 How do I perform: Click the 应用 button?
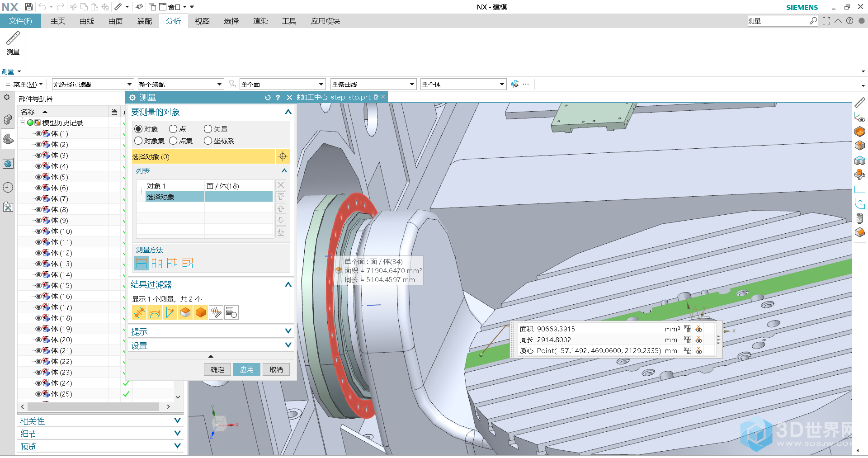[247, 369]
